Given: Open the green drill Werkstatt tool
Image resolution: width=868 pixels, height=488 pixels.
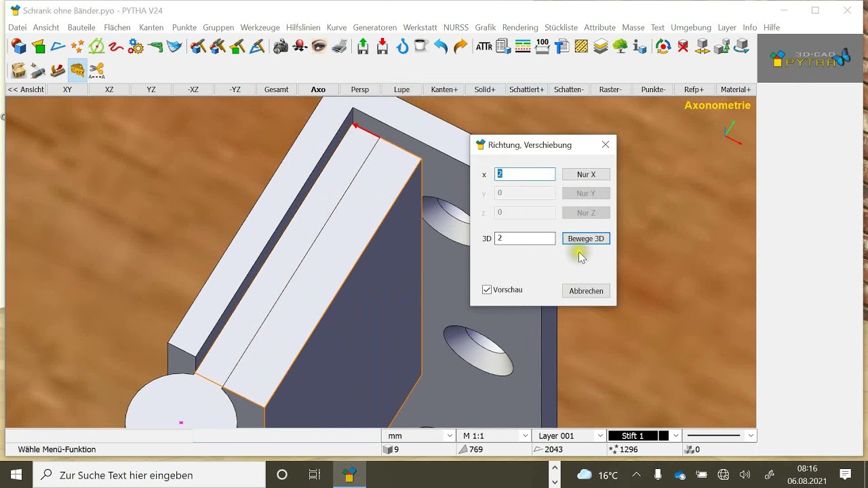Looking at the screenshot, I should (155, 47).
